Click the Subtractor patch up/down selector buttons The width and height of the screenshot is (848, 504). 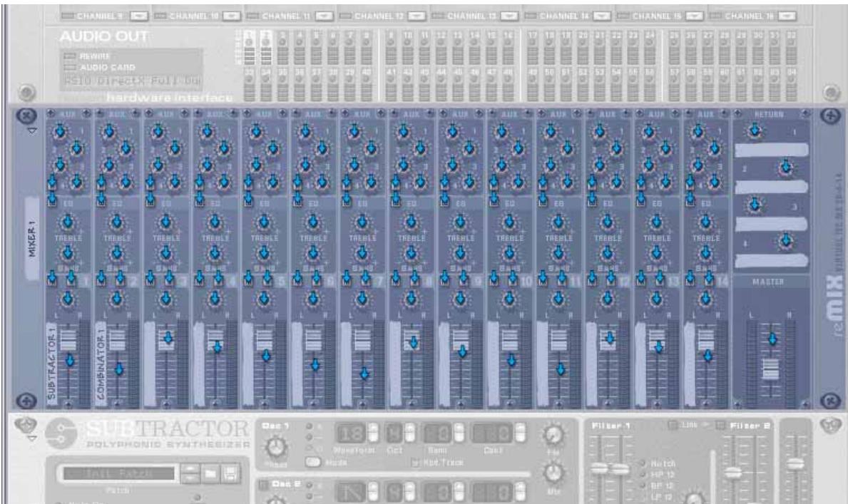[x=190, y=474]
